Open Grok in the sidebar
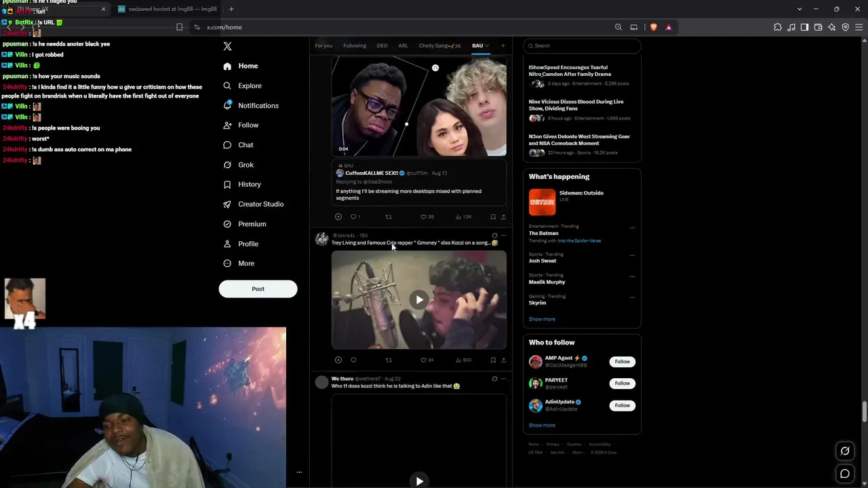The height and width of the screenshot is (488, 868). [x=238, y=165]
